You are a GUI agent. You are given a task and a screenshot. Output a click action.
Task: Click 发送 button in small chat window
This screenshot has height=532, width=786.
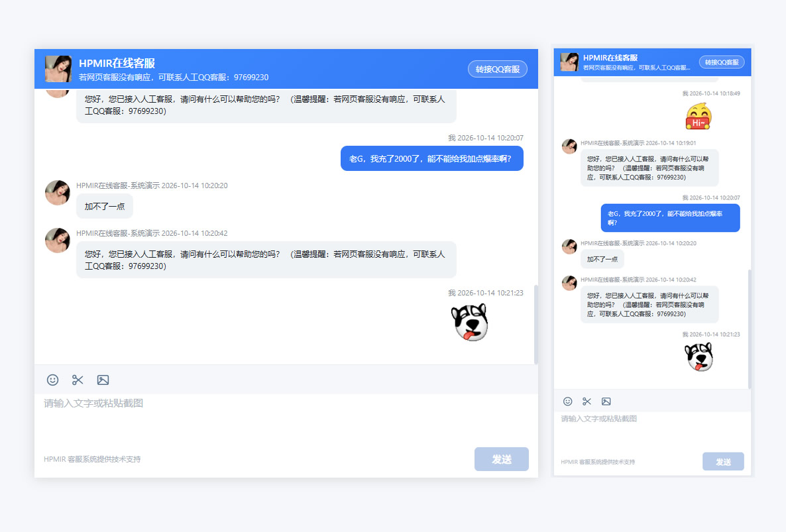723,461
